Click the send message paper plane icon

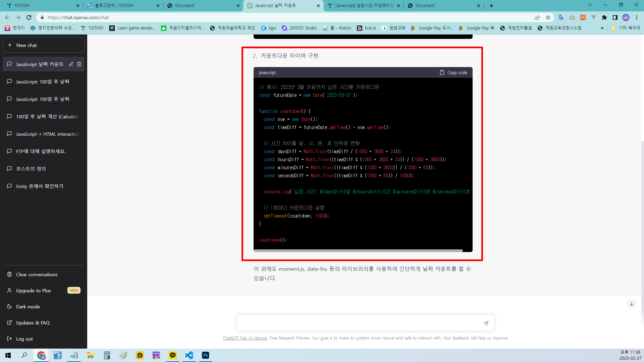(486, 323)
